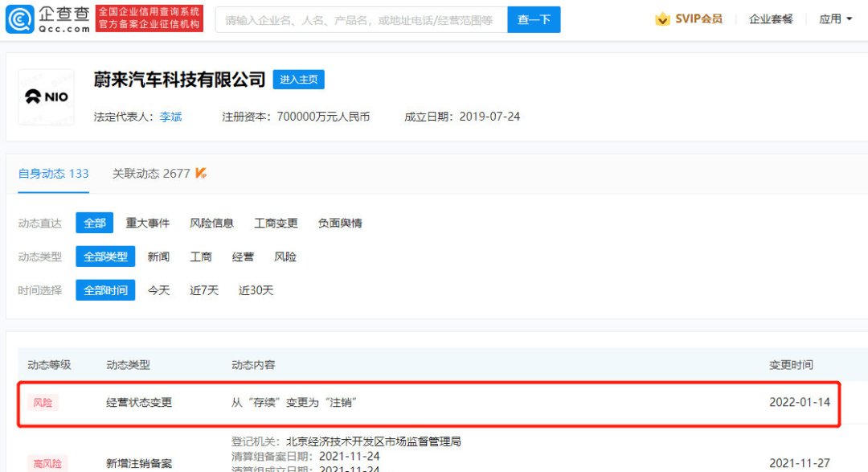Image resolution: width=868 pixels, height=472 pixels.
Task: Click the 风险 risk-level tag
Action: (x=42, y=402)
